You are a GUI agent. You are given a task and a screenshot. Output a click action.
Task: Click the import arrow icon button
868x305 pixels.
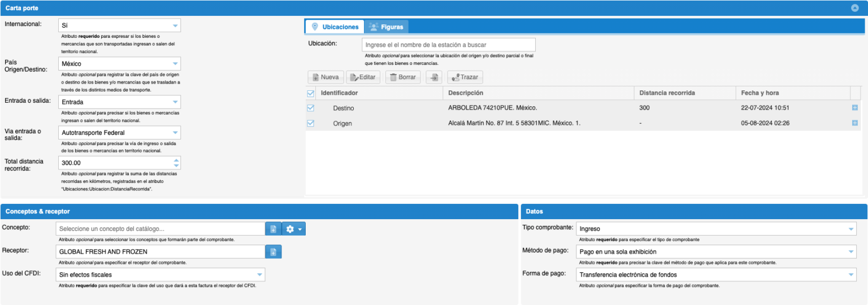(434, 77)
